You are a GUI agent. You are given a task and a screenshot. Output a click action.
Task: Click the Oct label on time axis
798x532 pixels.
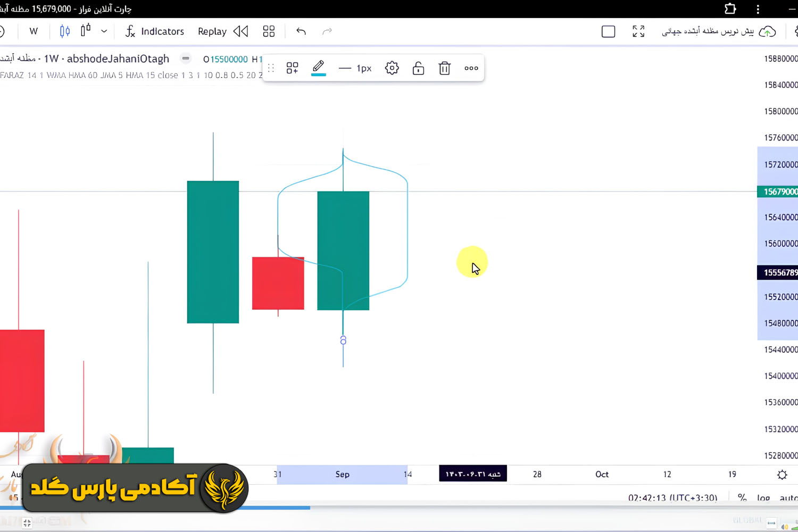click(602, 474)
